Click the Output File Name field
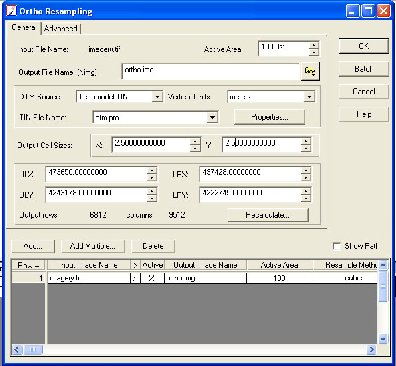 point(211,71)
